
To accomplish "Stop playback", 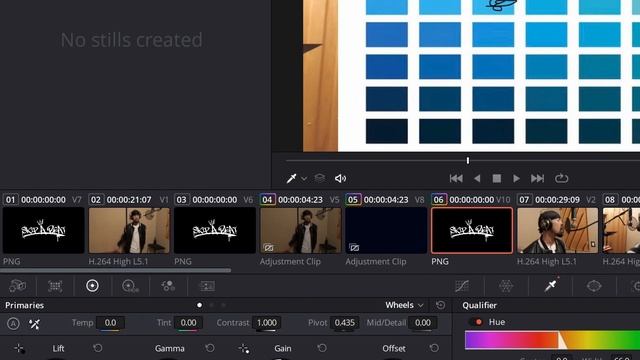I will pos(497,178).
